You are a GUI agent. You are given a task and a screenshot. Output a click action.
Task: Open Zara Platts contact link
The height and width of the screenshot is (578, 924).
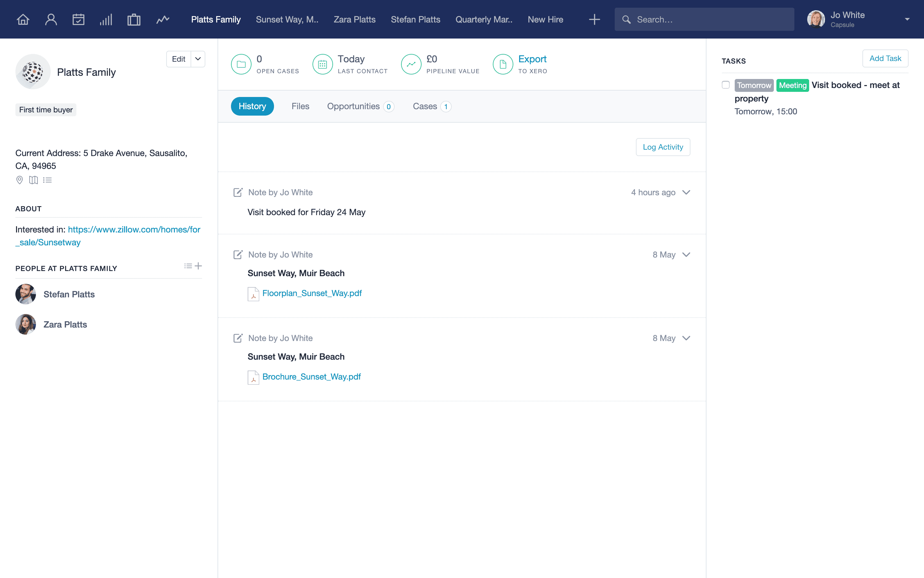click(65, 324)
